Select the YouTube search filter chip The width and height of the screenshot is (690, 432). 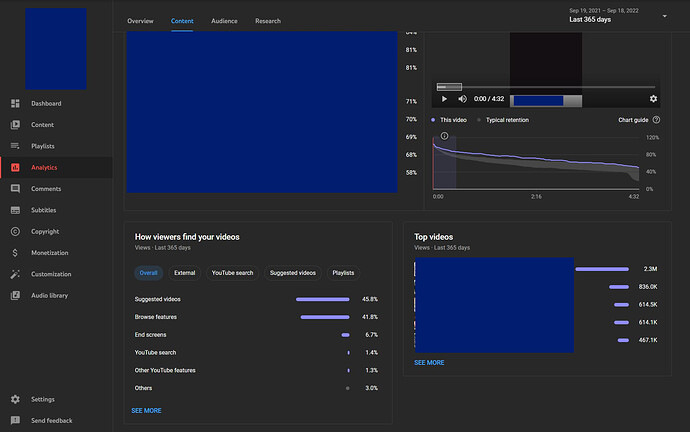[x=233, y=273]
